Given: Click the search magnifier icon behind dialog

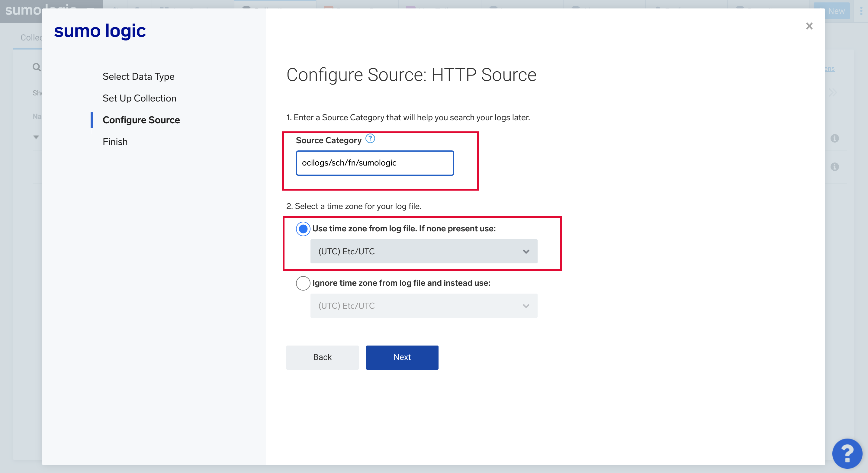Looking at the screenshot, I should (36, 67).
